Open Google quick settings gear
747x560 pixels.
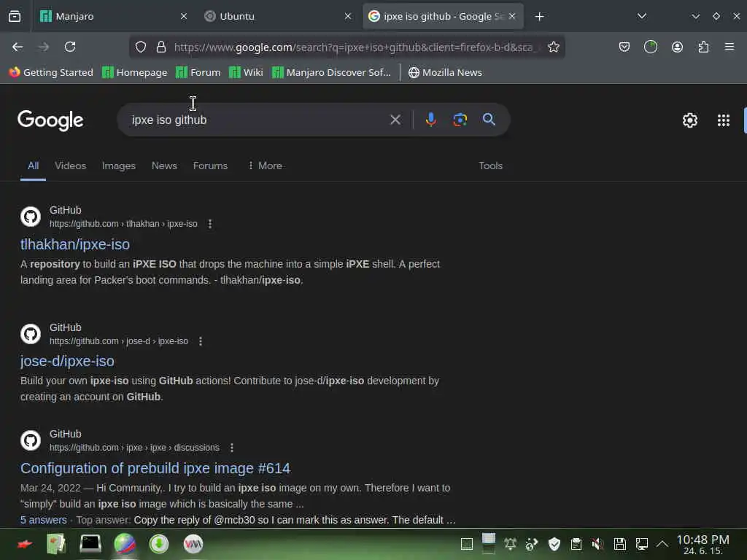(x=690, y=120)
